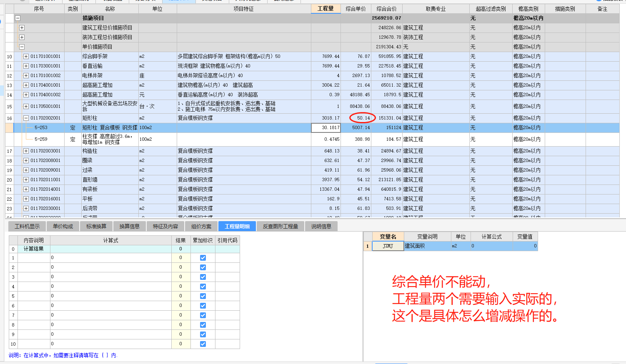Expand item 011702030001 后浇带
The height and width of the screenshot is (364, 626).
point(26,209)
